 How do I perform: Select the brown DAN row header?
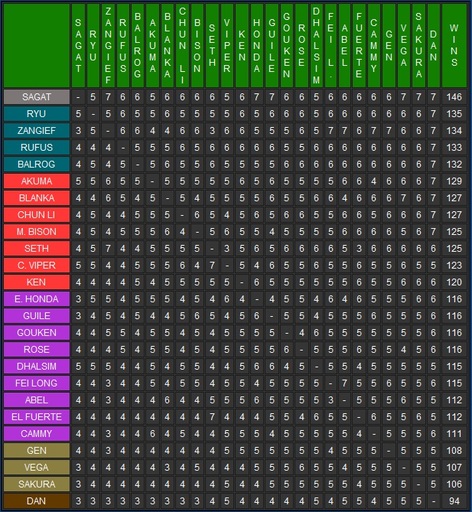pos(37,501)
